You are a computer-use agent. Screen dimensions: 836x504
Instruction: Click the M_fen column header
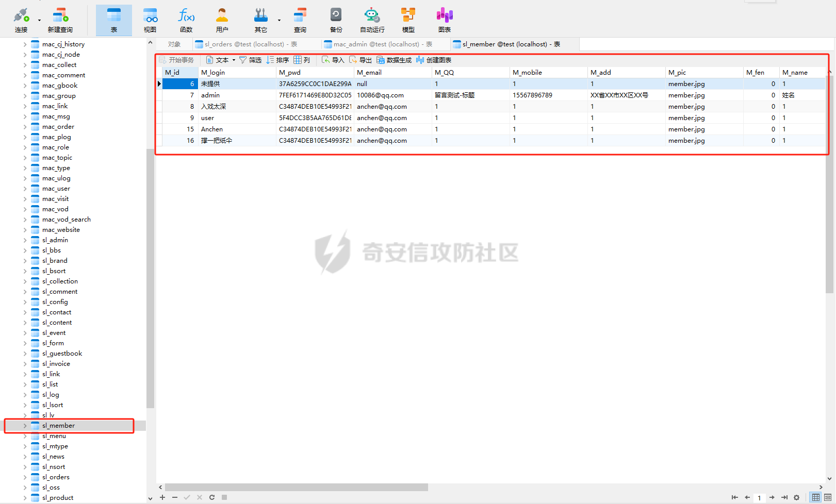(761, 72)
